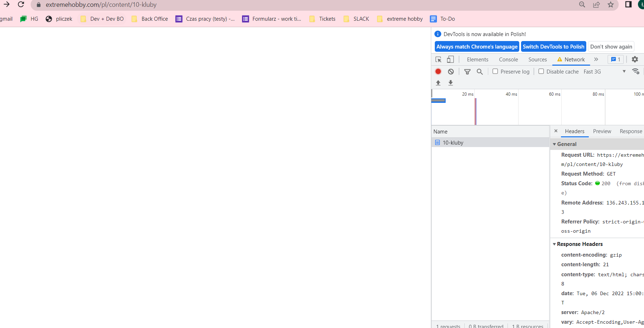Screen dimensions: 644x328
Task: Close the request details pane
Action: (x=556, y=131)
